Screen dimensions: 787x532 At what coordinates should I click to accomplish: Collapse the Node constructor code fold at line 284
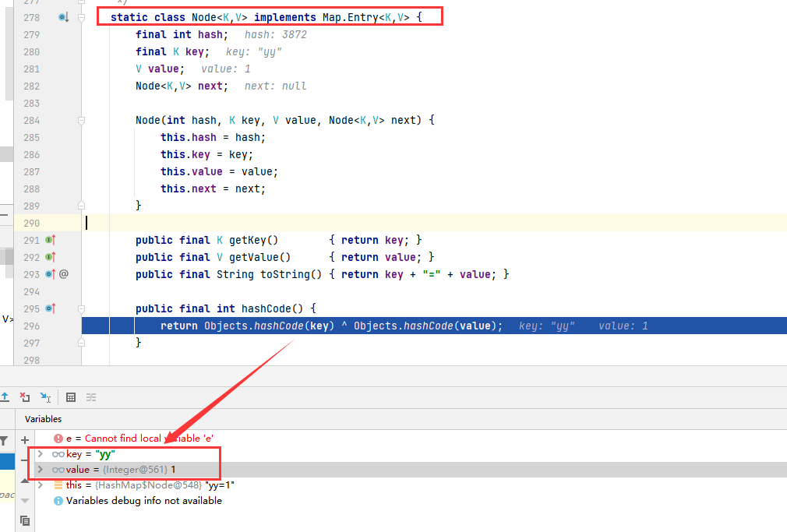pos(81,119)
